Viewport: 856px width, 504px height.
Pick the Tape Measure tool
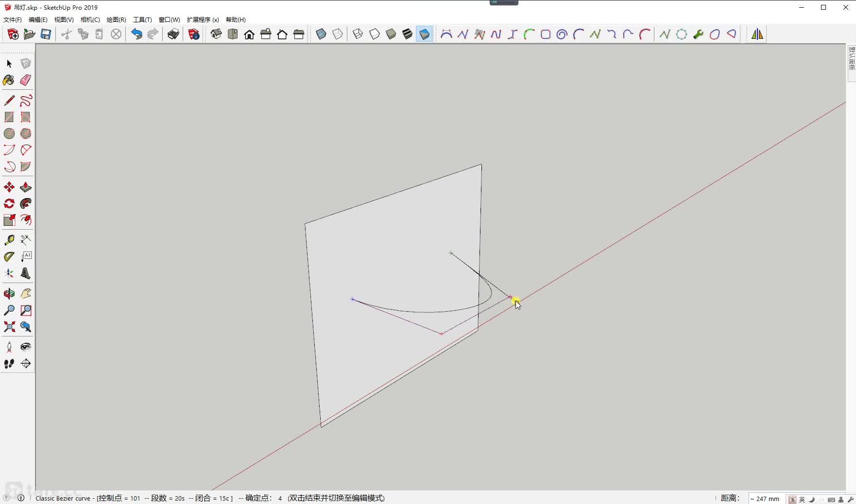[9, 240]
